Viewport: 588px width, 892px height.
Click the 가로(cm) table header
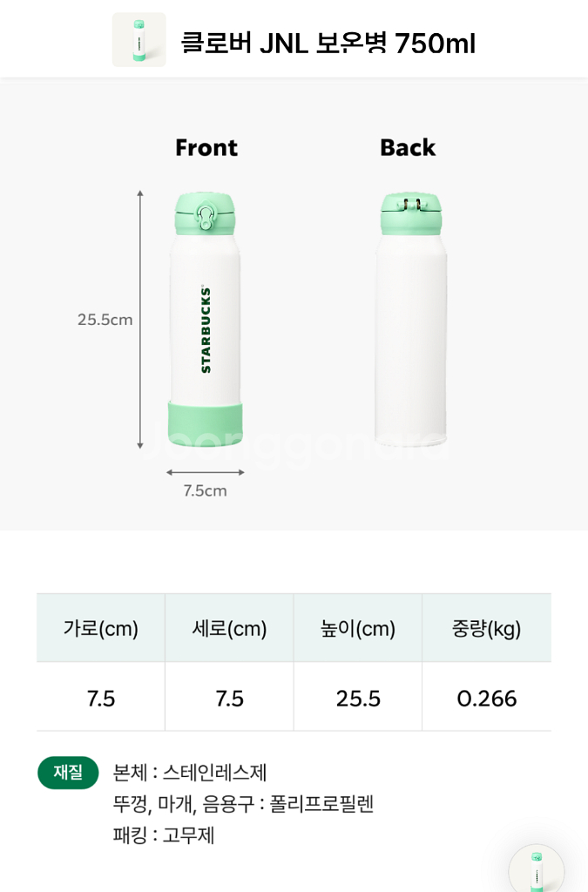(x=101, y=629)
